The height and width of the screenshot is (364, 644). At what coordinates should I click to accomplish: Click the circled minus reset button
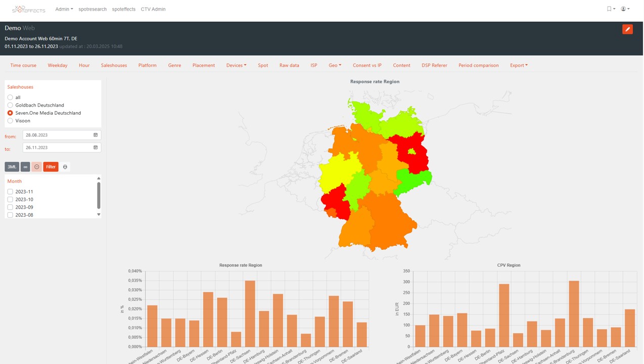[37, 167]
